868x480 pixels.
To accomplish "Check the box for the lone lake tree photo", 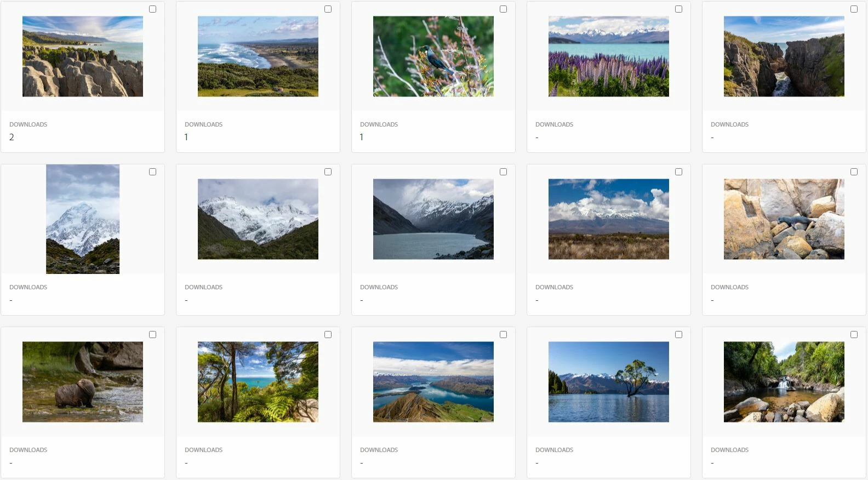I will click(x=678, y=335).
